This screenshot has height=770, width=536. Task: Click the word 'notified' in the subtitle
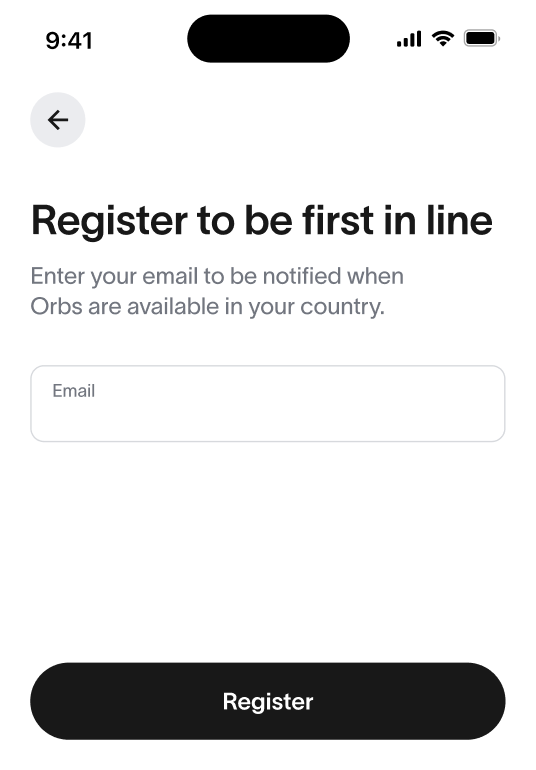302,276
